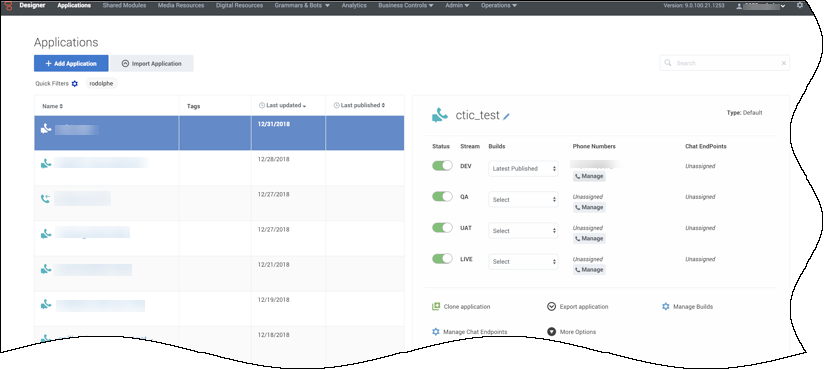
Task: Expand the Business Controls menu
Action: point(406,5)
